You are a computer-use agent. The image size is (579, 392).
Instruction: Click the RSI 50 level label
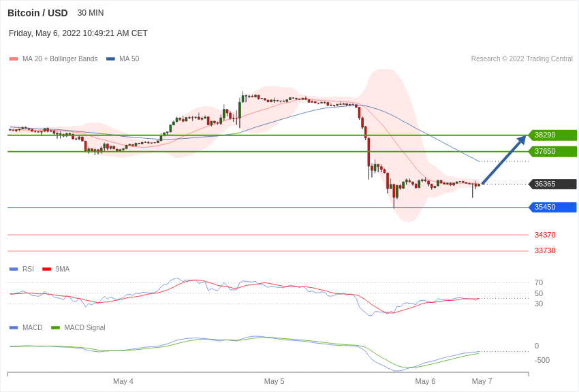539,293
